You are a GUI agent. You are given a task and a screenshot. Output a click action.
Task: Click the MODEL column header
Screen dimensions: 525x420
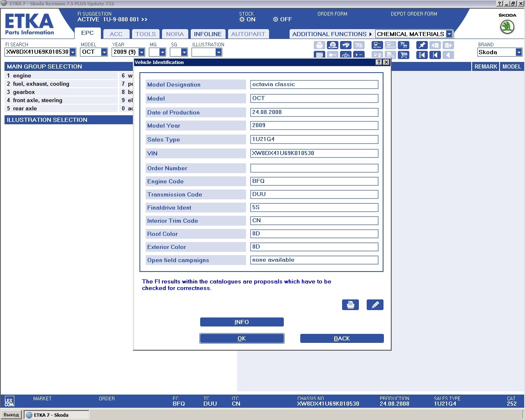point(512,66)
